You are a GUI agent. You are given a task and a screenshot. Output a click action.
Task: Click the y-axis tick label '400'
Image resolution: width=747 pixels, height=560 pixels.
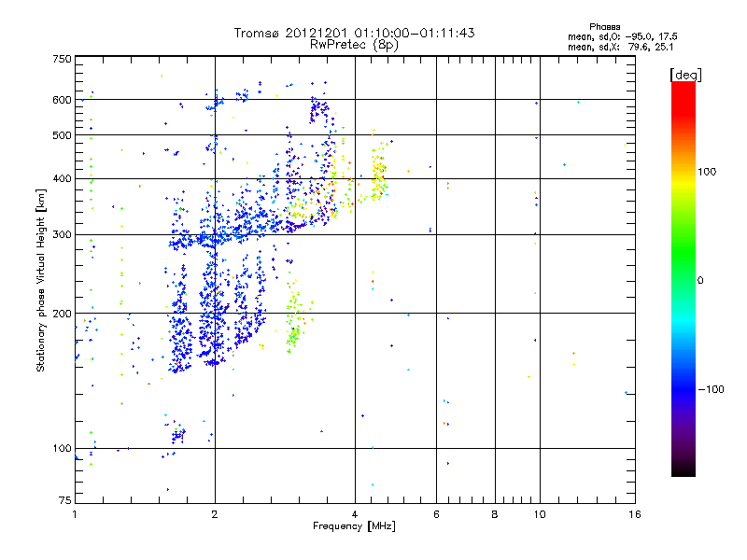[62, 178]
